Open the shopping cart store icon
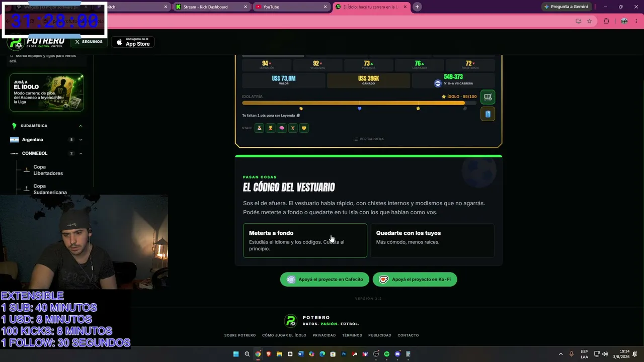This screenshot has width=644, height=362. tap(488, 97)
